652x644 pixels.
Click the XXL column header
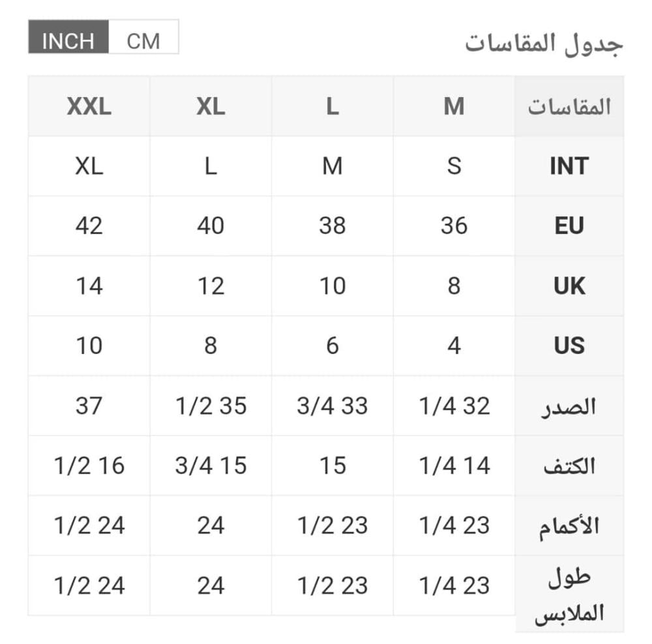(x=89, y=106)
